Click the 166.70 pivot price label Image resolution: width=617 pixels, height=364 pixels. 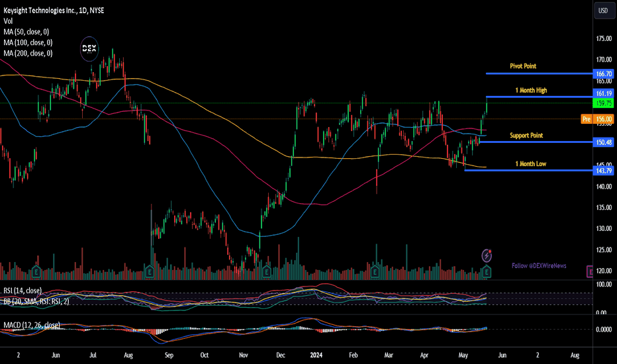coord(604,74)
